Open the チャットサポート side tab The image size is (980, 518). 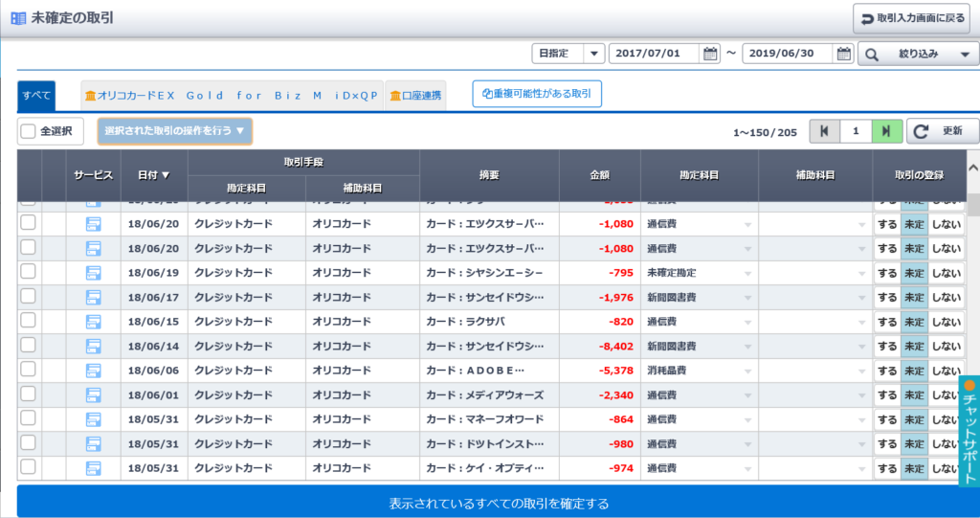tap(969, 432)
